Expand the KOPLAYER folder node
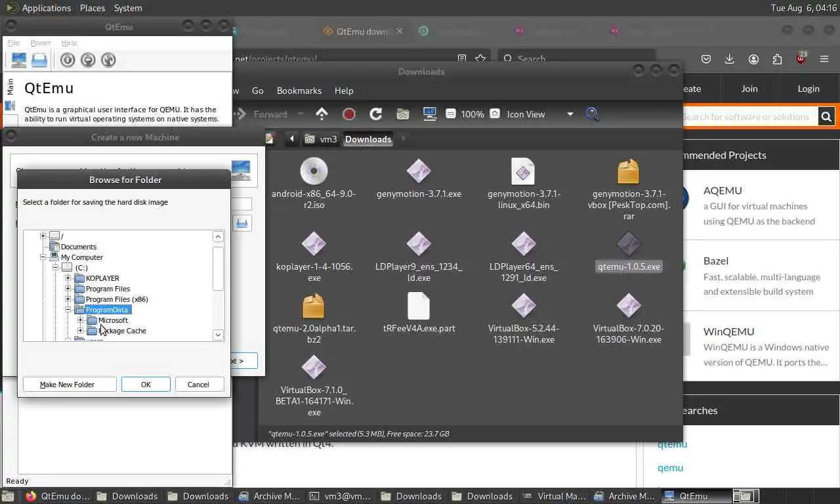This screenshot has height=504, width=840. [68, 278]
